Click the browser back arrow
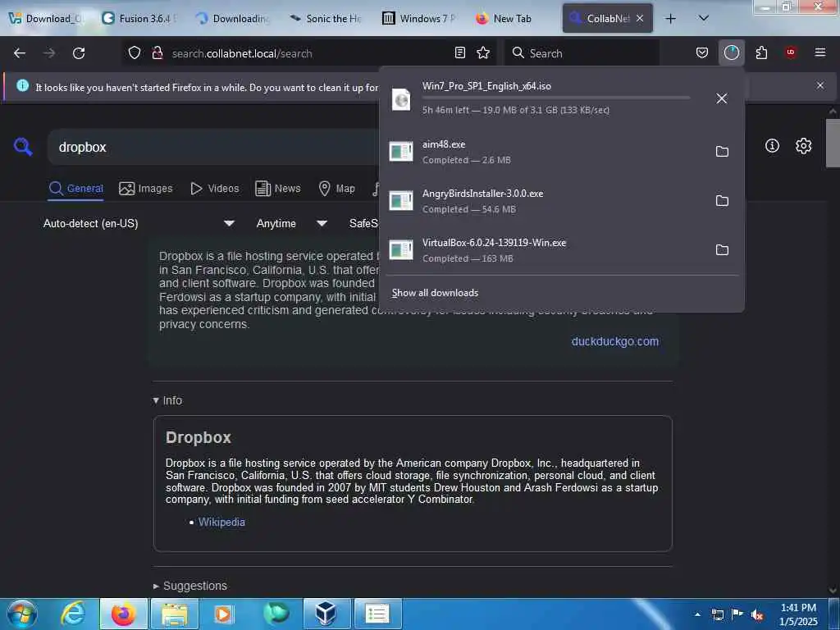The image size is (840, 630). coord(20,53)
